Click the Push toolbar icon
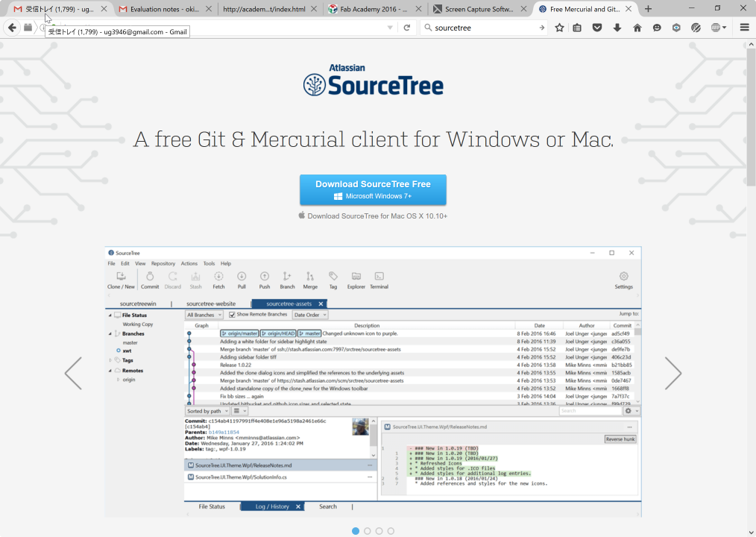Screen dimensions: 756x537 tap(265, 280)
